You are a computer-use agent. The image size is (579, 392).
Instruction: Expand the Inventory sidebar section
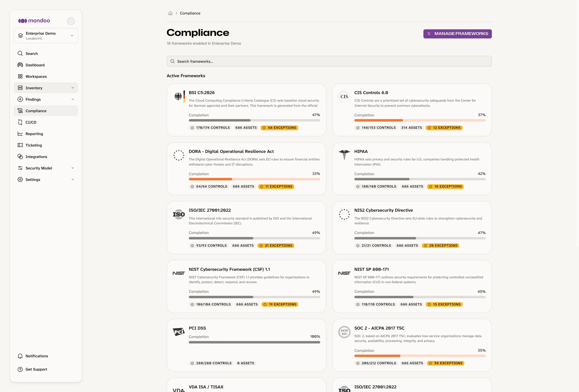pos(46,88)
